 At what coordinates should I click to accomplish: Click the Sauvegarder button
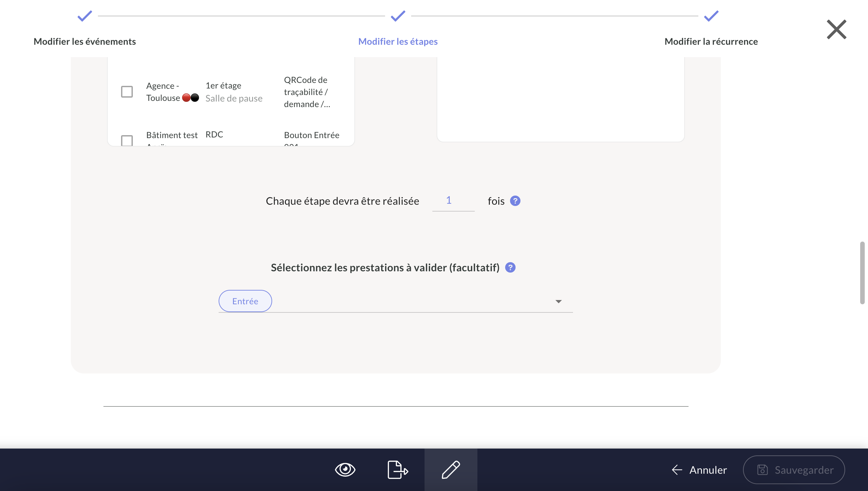(x=794, y=470)
